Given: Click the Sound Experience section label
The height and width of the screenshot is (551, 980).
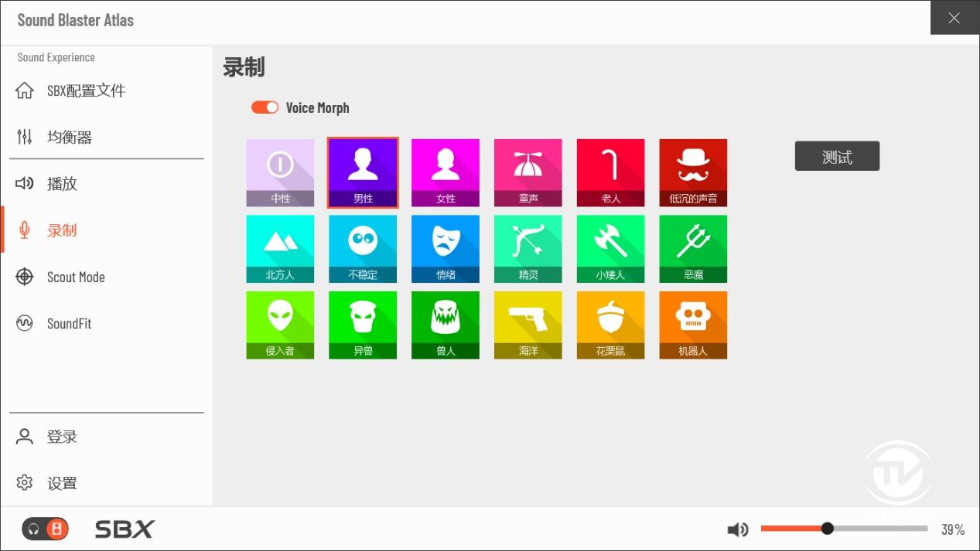Looking at the screenshot, I should [56, 57].
